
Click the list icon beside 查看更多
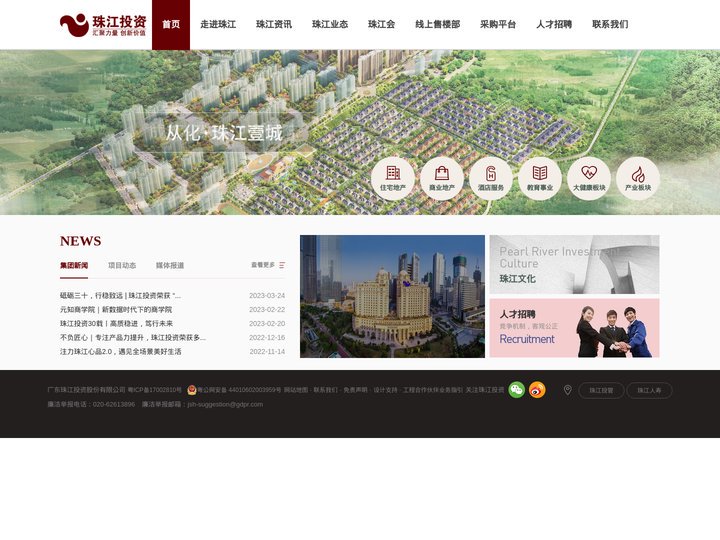click(282, 265)
